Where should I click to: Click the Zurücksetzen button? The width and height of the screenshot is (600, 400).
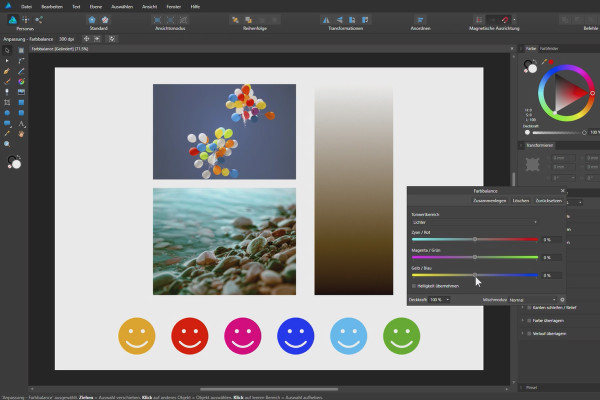548,201
